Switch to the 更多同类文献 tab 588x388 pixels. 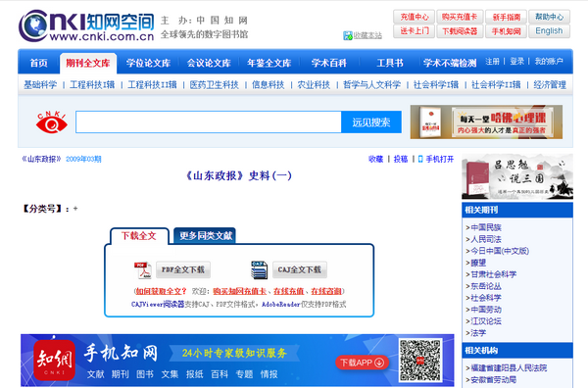pyautogui.click(x=206, y=235)
